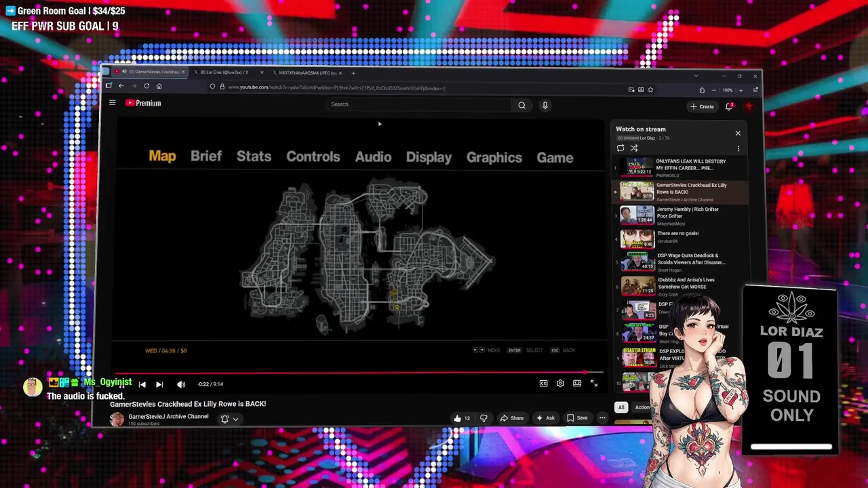Toggle playlist shuffle
This screenshot has height=488, width=868.
pos(634,148)
